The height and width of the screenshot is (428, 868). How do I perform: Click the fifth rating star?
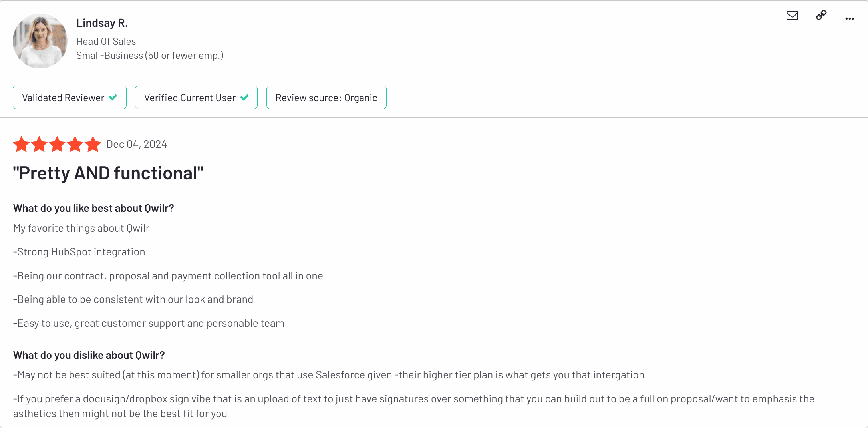pos(93,144)
